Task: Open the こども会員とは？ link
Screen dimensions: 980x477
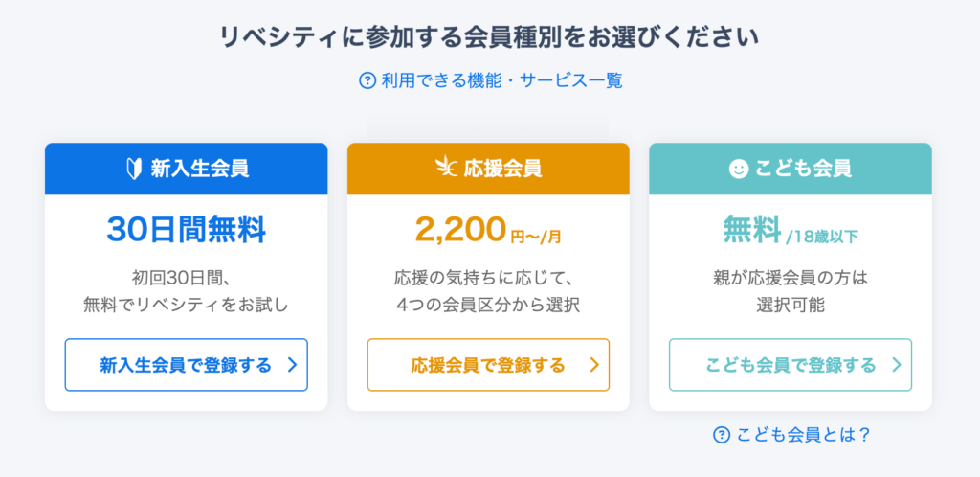Action: coord(803,435)
